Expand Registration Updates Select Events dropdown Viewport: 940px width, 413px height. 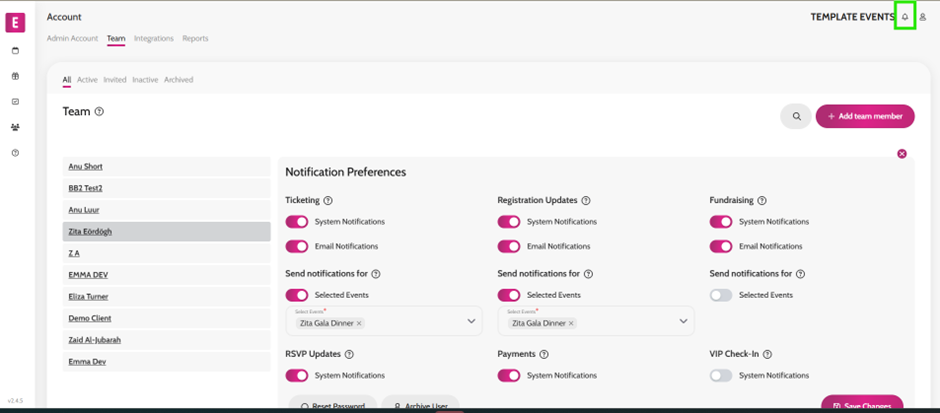click(x=683, y=322)
